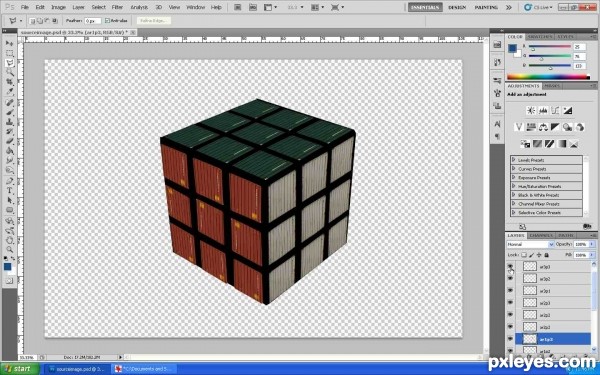This screenshot has width=600, height=375.
Task: Add a Photo Filter adjustment
Action: click(x=567, y=127)
